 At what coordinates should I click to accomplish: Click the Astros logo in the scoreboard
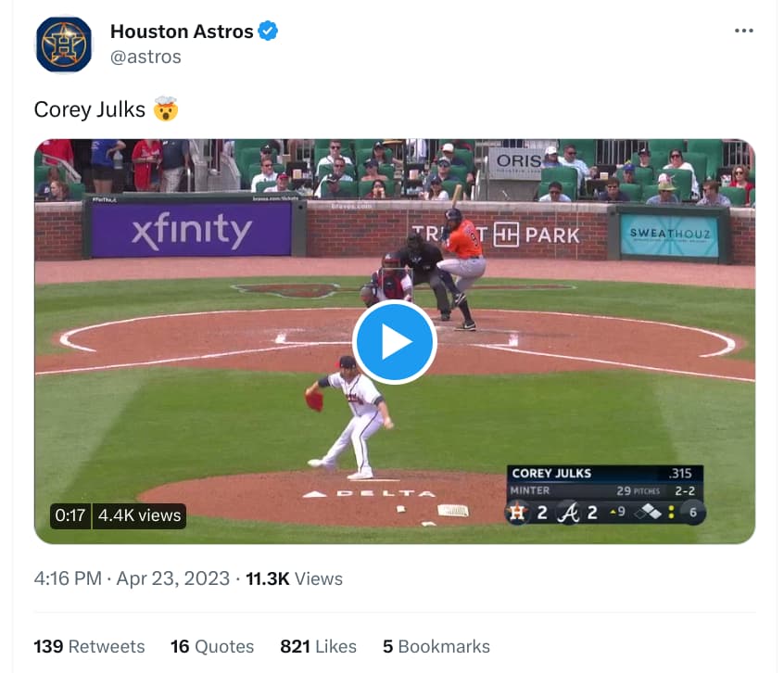517,512
